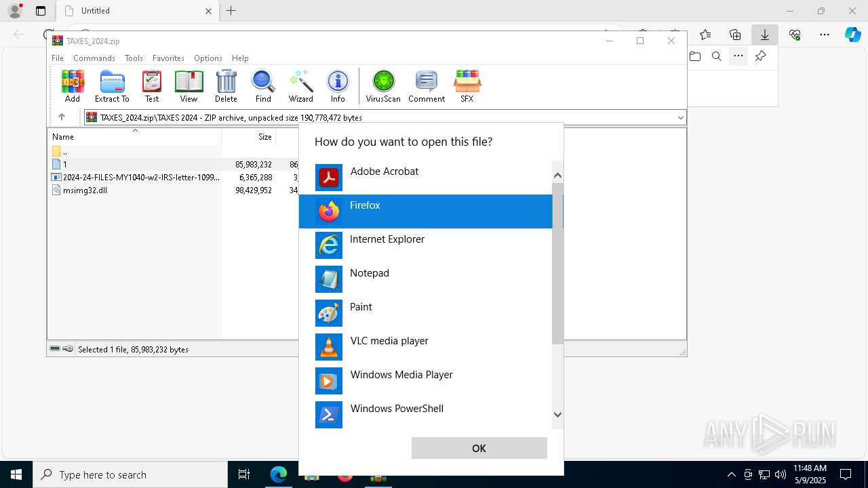Open the Edge profile icon
This screenshot has height=488, width=868.
click(x=15, y=11)
